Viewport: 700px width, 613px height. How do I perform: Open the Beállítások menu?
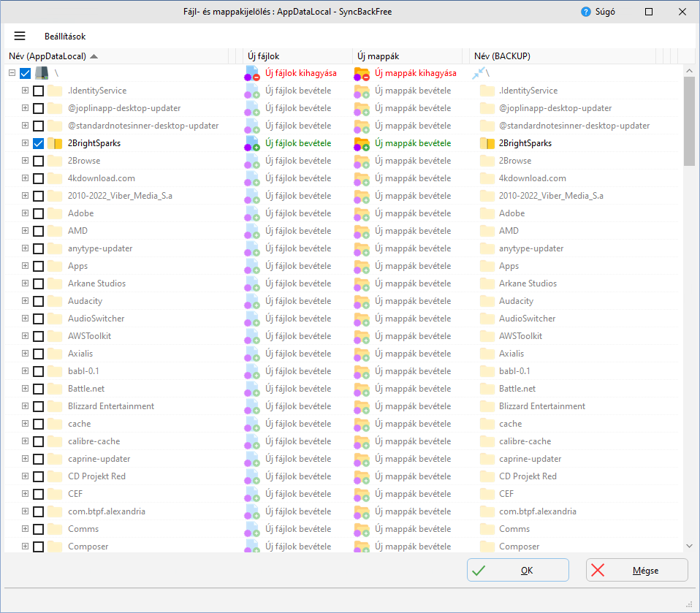point(65,37)
